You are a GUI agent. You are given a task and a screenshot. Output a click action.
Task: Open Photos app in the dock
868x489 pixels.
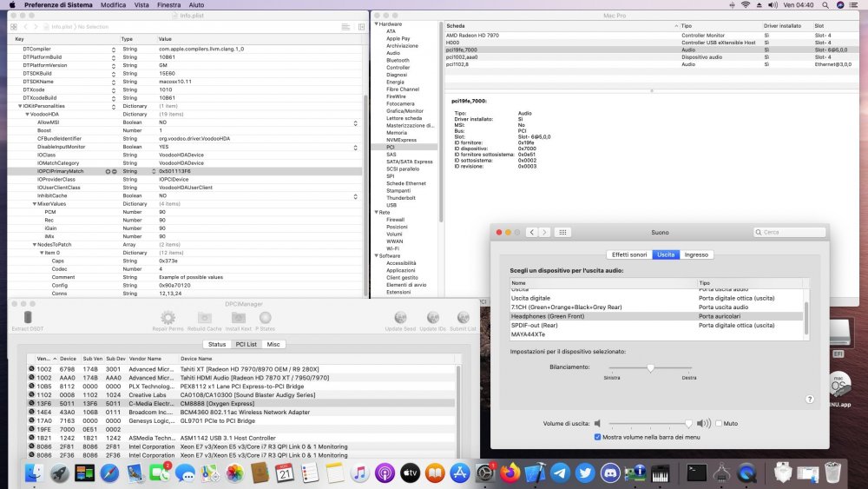point(234,473)
